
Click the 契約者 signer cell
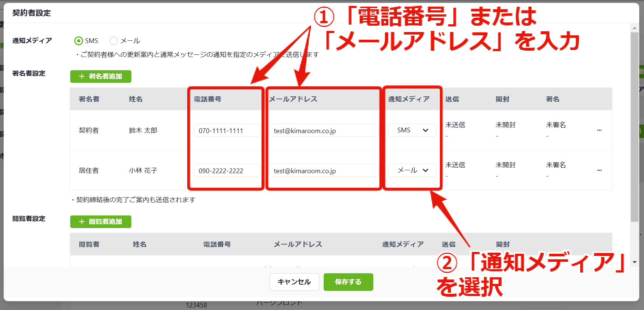(x=89, y=131)
